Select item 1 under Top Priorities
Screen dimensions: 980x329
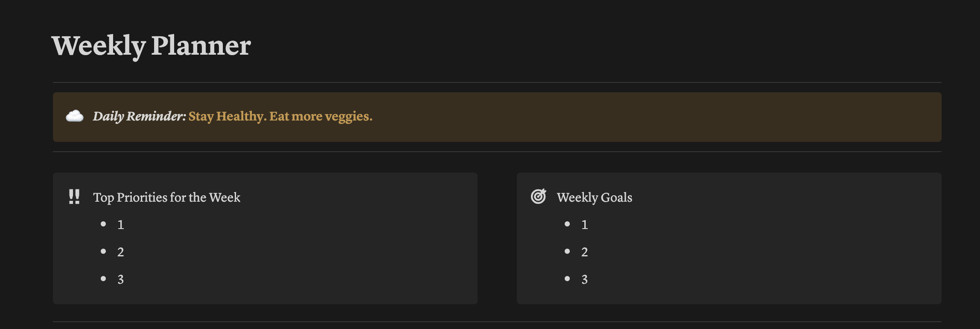tap(121, 225)
